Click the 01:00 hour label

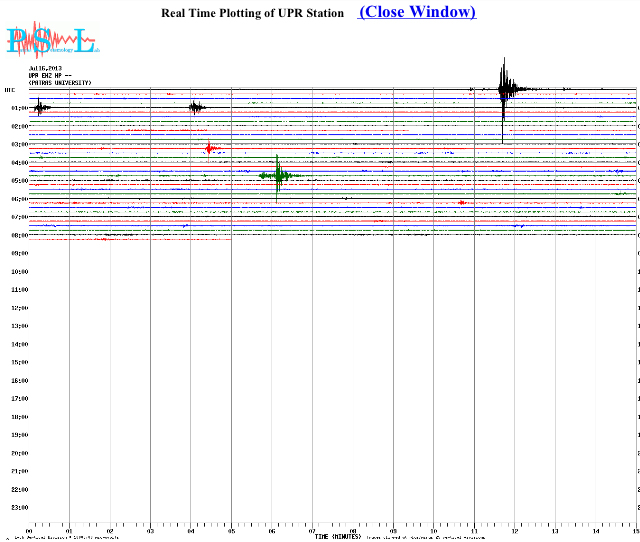pyautogui.click(x=19, y=108)
